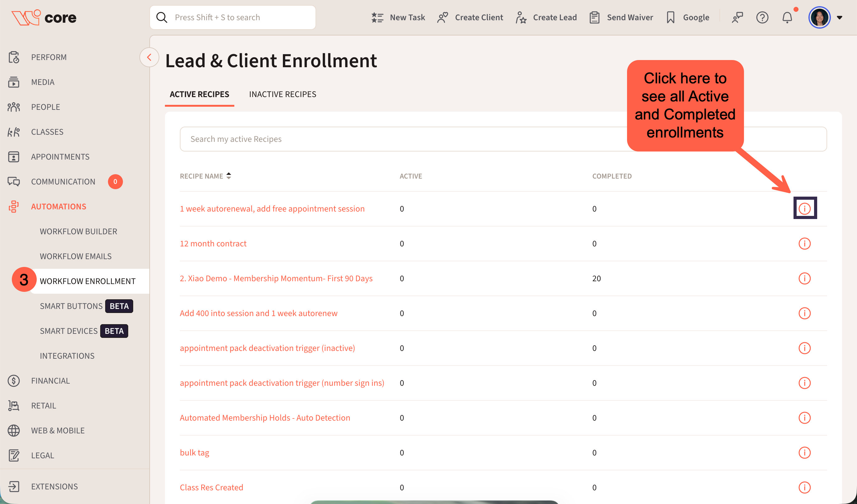Click the notifications bell icon

click(x=787, y=18)
